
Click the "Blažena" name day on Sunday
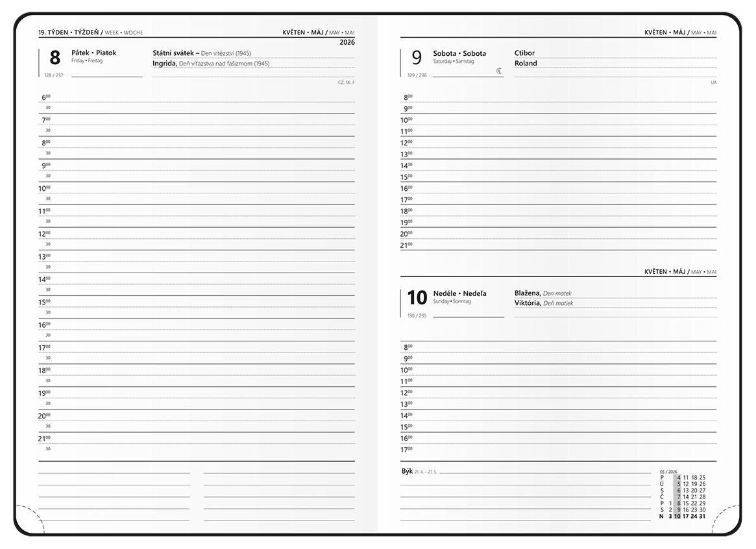tap(528, 293)
